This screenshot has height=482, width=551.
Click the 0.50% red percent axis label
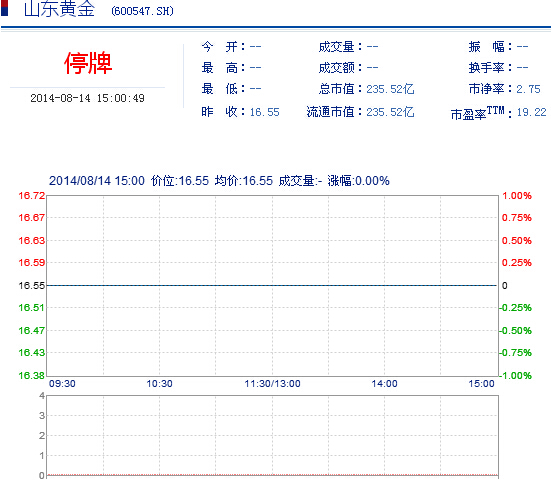(517, 241)
